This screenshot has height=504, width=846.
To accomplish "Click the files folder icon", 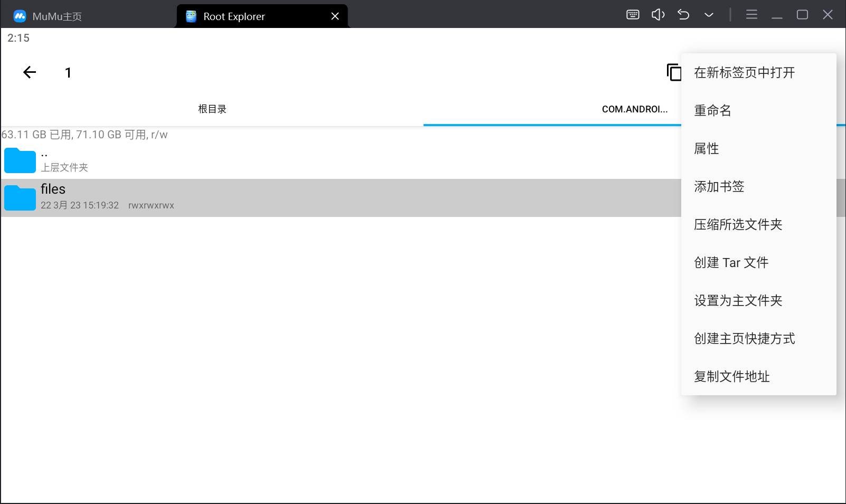I will point(20,198).
